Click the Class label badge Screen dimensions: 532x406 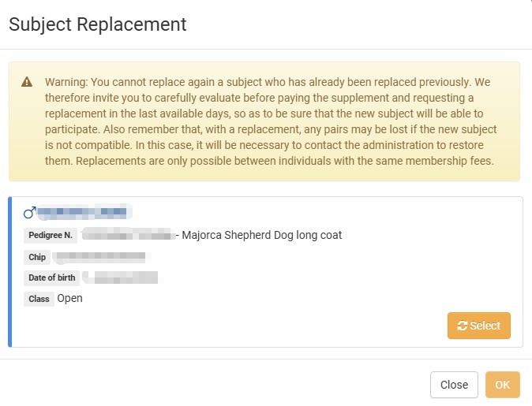[39, 299]
